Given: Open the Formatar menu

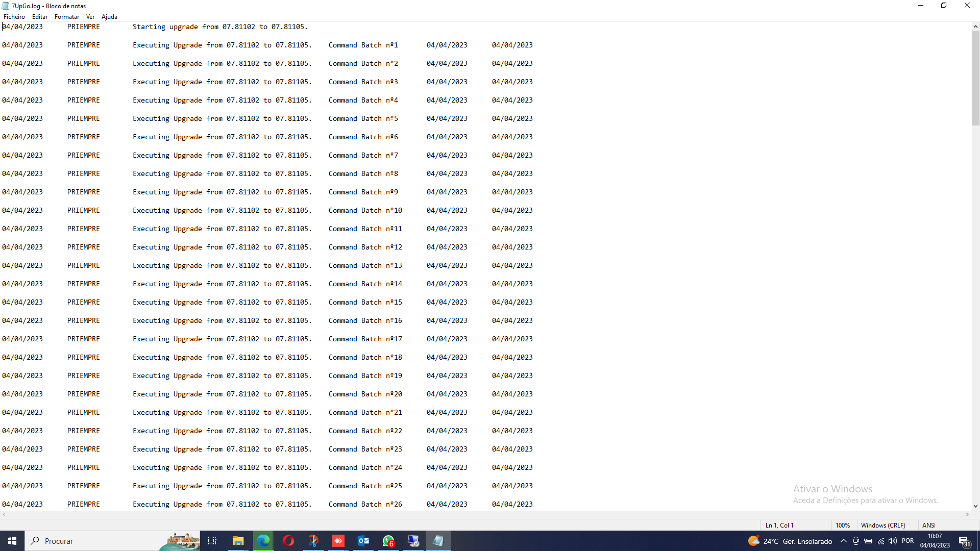Looking at the screenshot, I should [66, 17].
